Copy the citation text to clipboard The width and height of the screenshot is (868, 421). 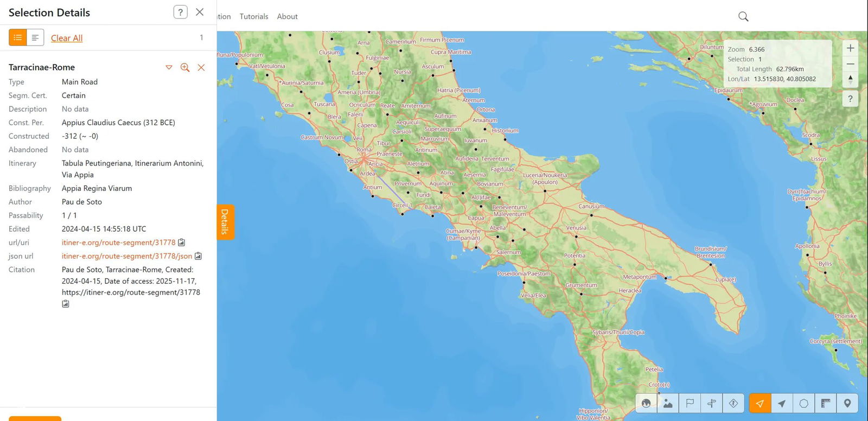coord(66,304)
